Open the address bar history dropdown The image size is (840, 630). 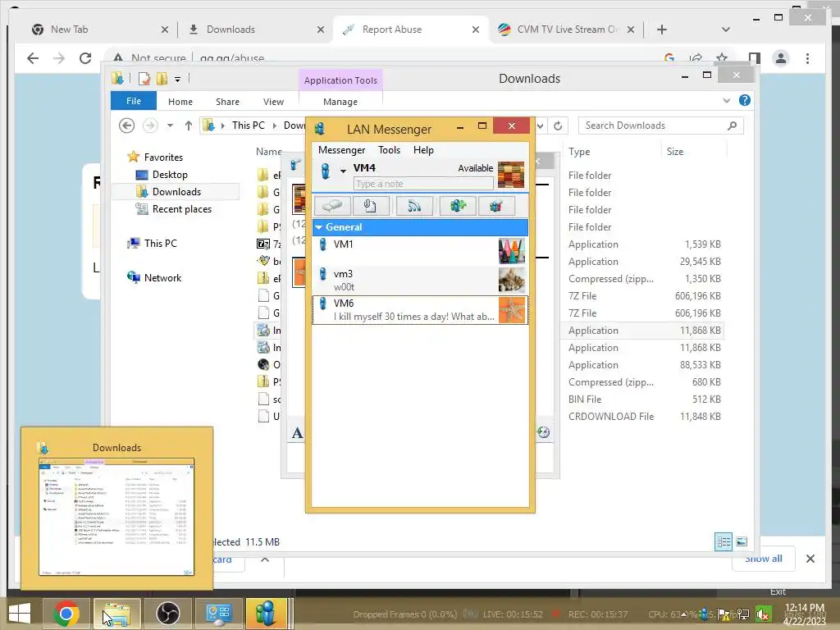(540, 126)
